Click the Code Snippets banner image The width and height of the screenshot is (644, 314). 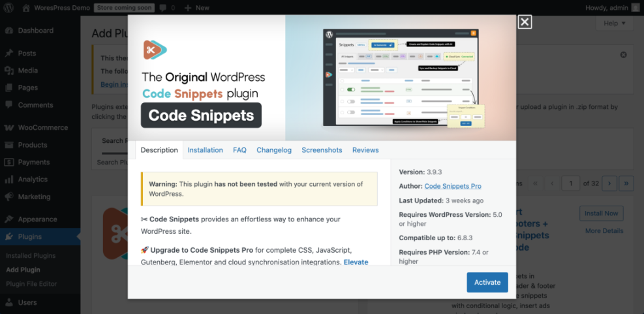coord(322,78)
